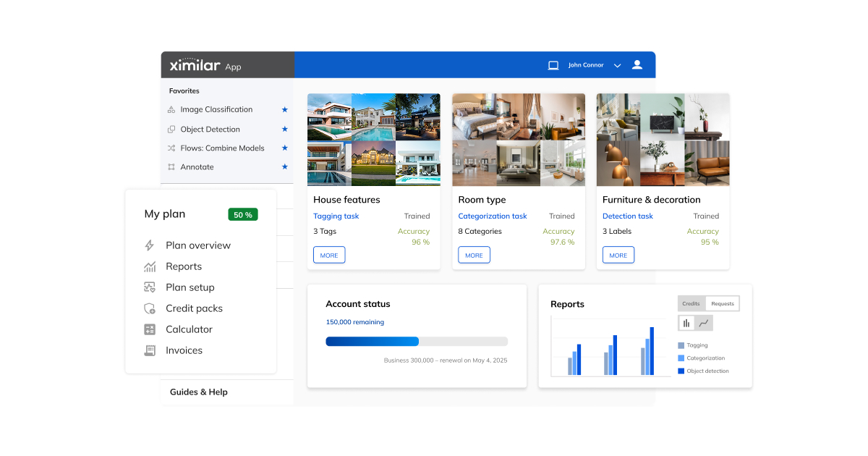Viewport: 868px width, 456px height.
Task: Open Flows: Combine Models from Favorites
Action: pyautogui.click(x=222, y=148)
